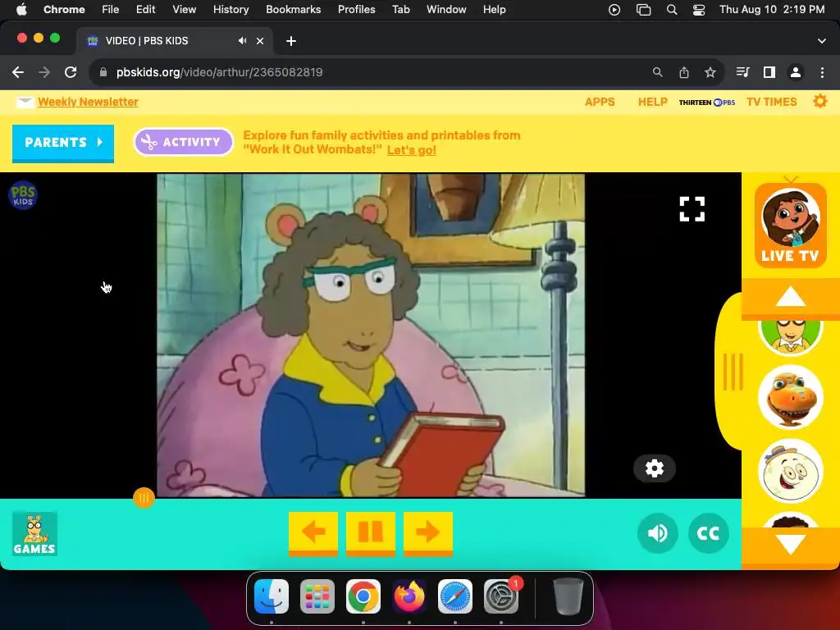The image size is (840, 630).
Task: Share this page icon
Action: click(x=683, y=72)
